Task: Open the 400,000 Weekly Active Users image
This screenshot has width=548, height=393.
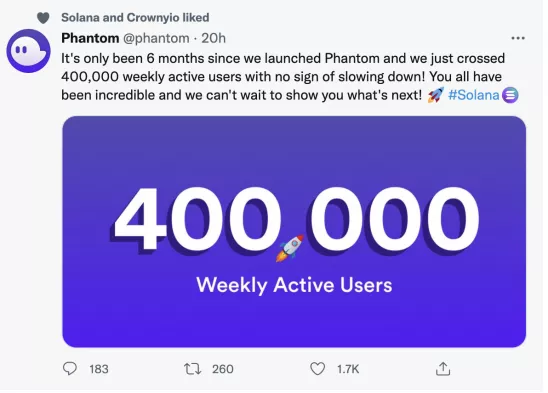Action: tap(294, 231)
